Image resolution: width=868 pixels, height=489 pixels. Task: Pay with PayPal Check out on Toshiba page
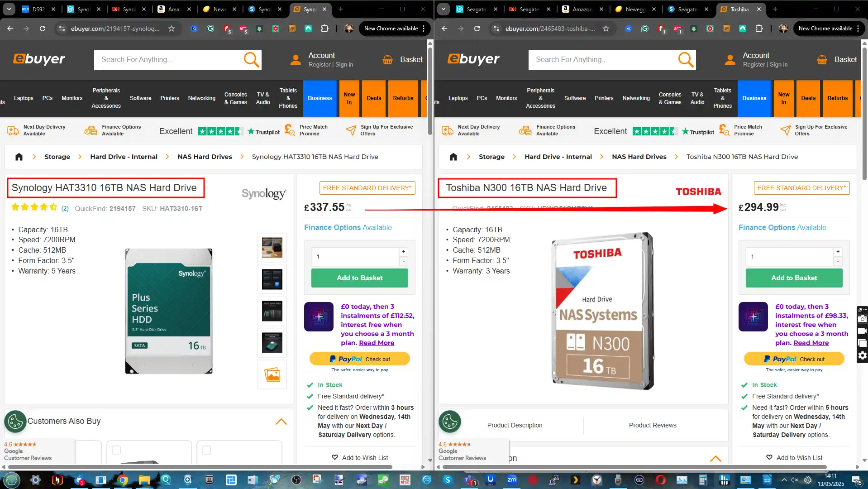click(794, 359)
